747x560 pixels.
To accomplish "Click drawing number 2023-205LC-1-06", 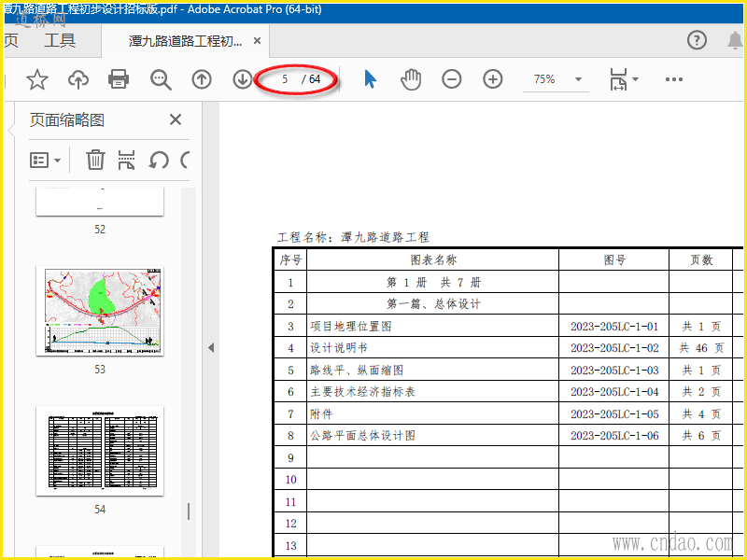I will pos(614,436).
